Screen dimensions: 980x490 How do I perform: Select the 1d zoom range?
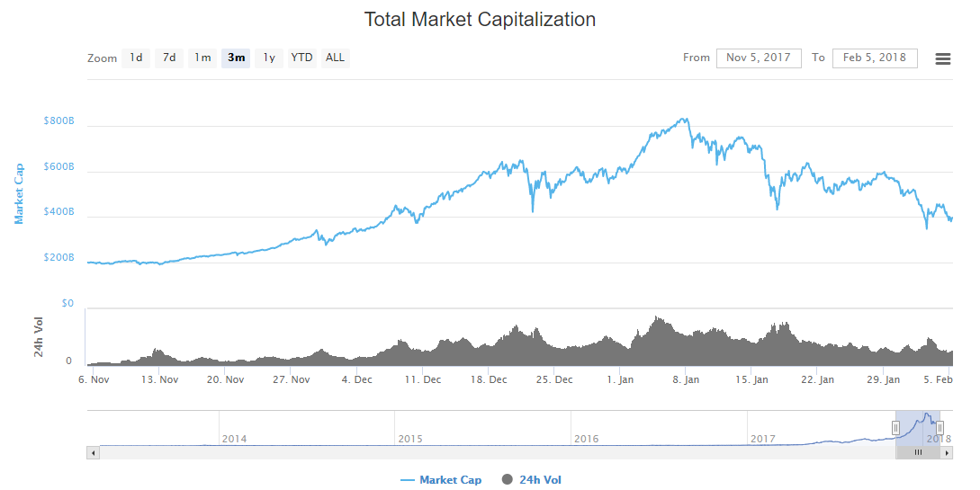[136, 58]
